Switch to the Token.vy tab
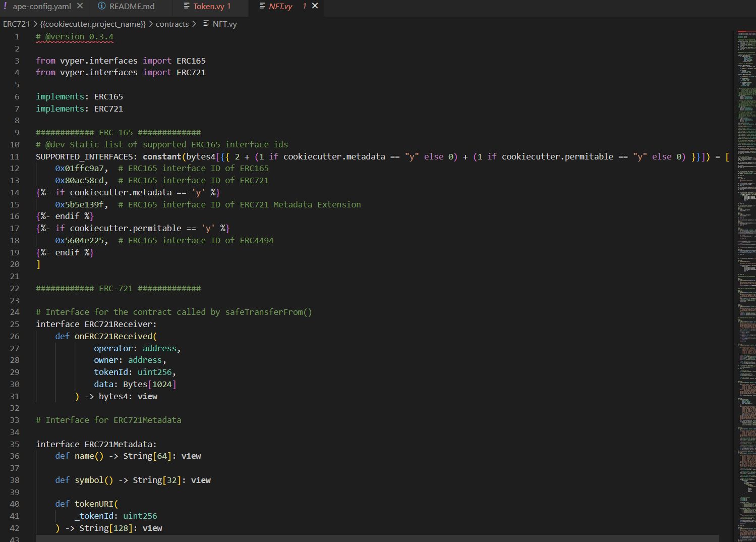Image resolution: width=756 pixels, height=542 pixels. [212, 6]
